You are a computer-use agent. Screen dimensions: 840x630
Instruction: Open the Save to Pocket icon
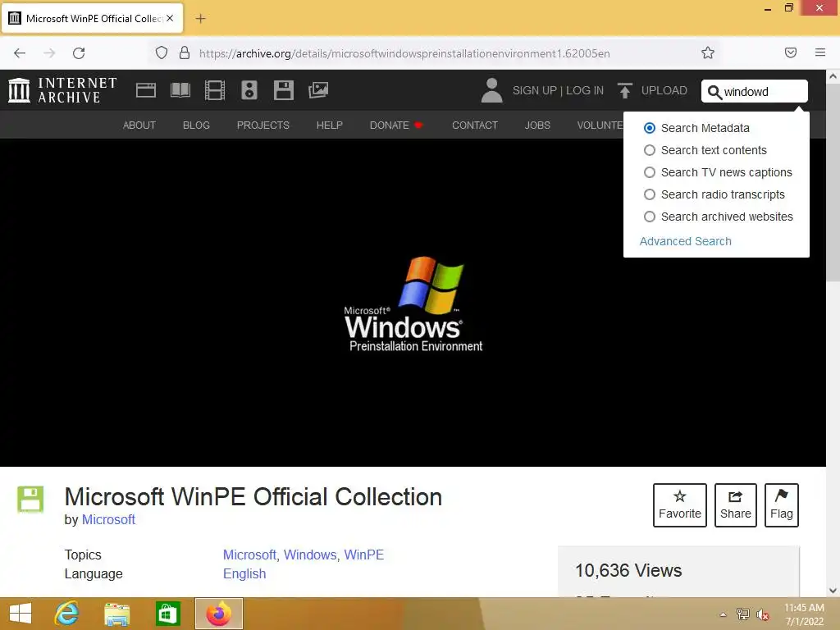(x=791, y=52)
